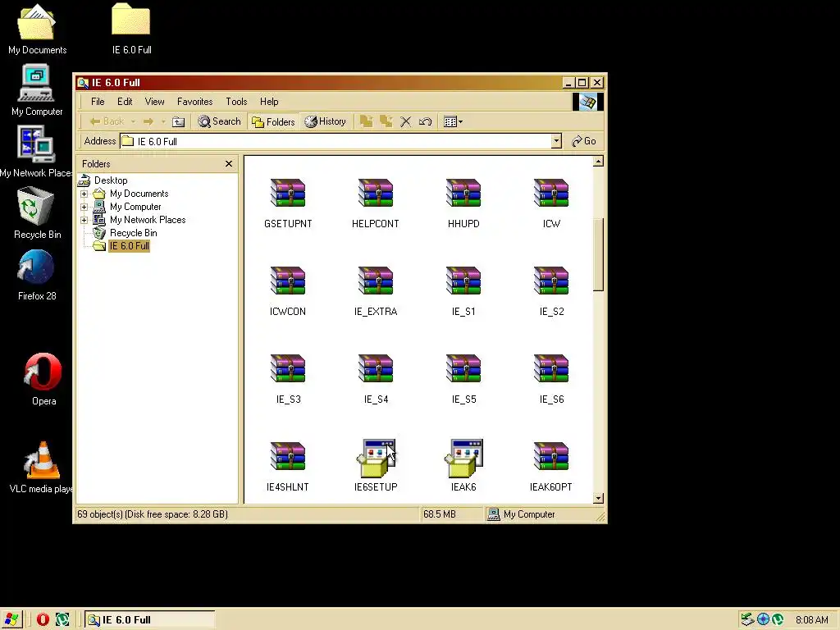Select the My Computer desktop icon
840x630 pixels.
36,90
